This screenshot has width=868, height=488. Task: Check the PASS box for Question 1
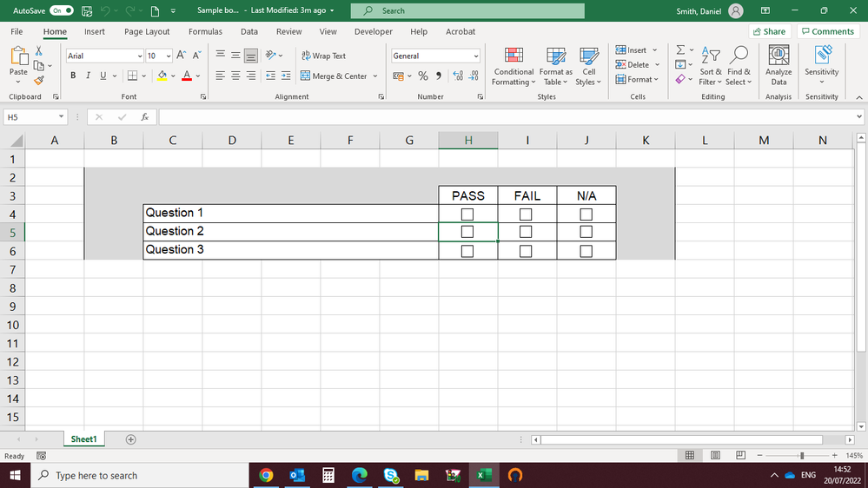pyautogui.click(x=467, y=214)
